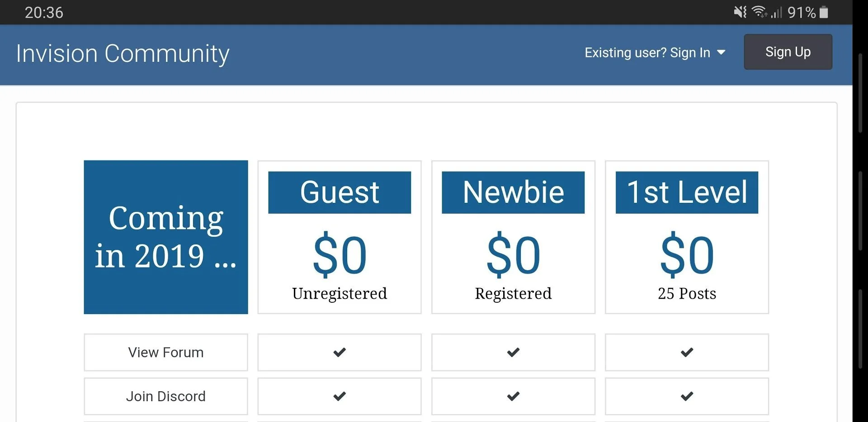Tap the Wi-Fi signal status icon
Viewport: 868px width, 422px height.
point(759,12)
